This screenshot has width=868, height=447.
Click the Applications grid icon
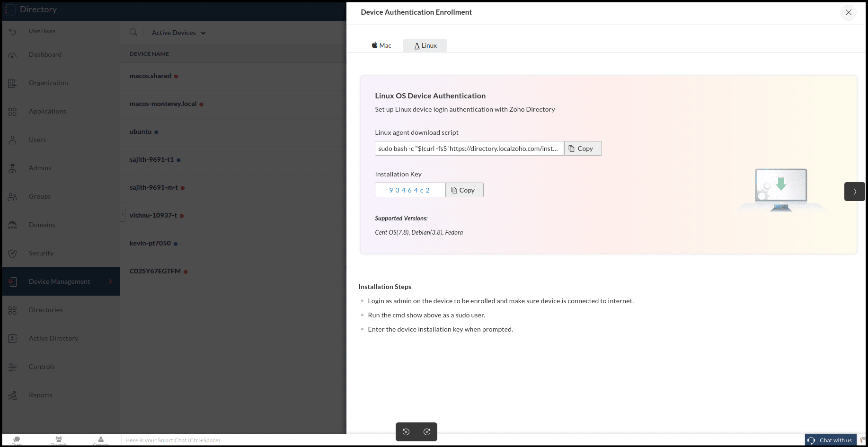(x=13, y=112)
